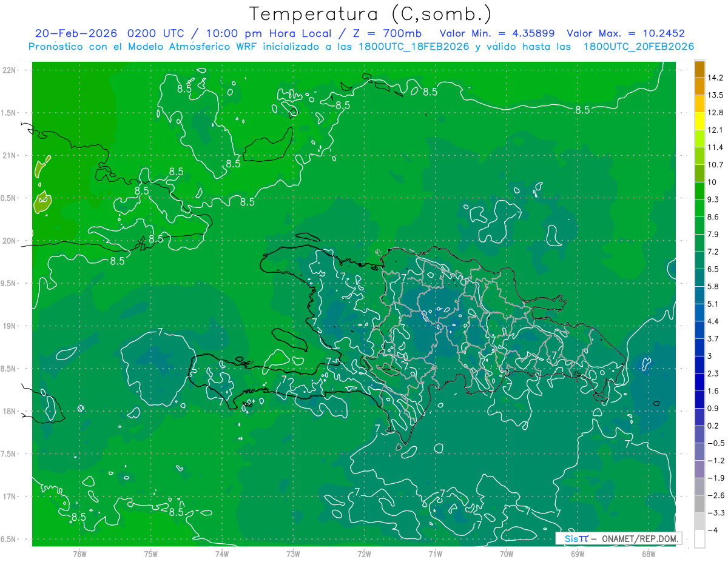Click the "ONAMET/REP.DOM." credit label

point(640,538)
